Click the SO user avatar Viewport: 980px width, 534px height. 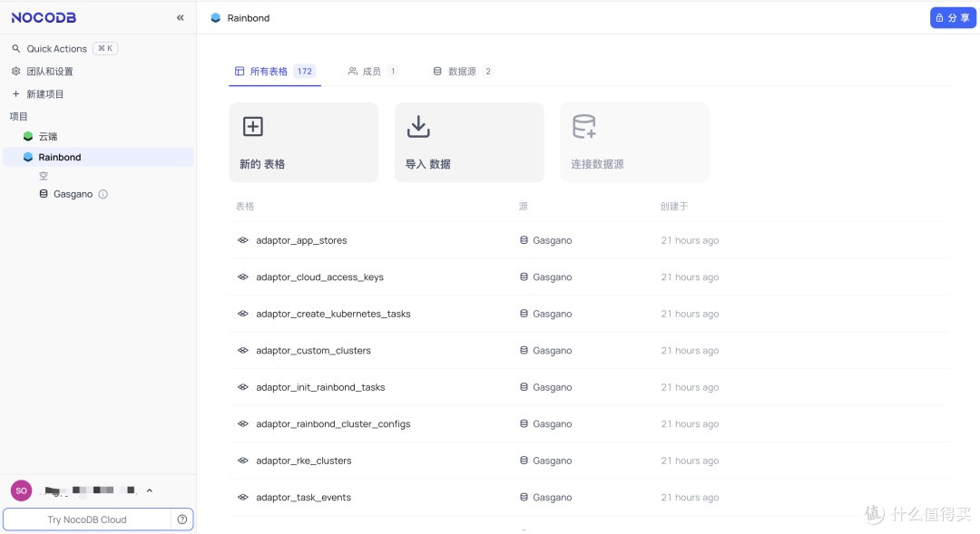(21, 490)
